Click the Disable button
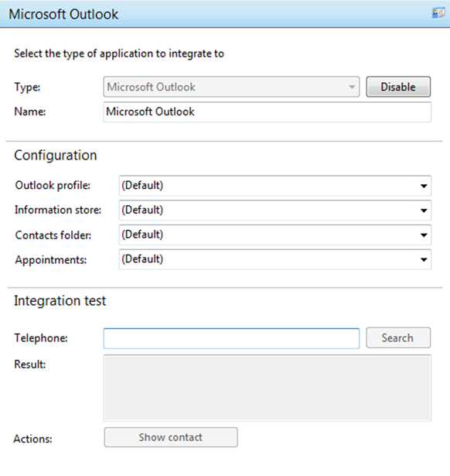The width and height of the screenshot is (450, 476). [398, 87]
